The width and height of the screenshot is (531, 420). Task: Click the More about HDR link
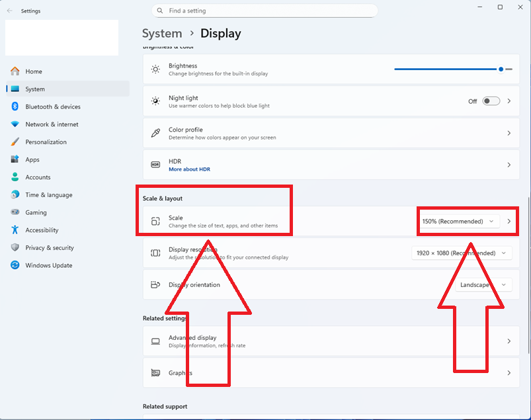click(189, 169)
